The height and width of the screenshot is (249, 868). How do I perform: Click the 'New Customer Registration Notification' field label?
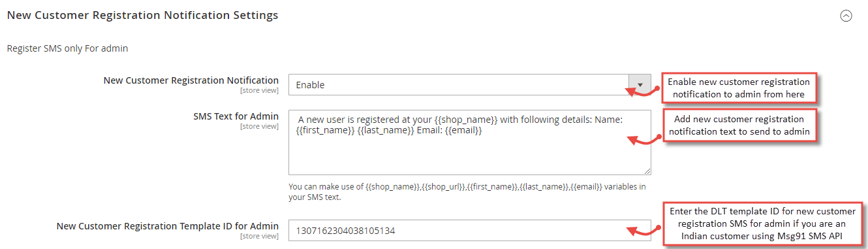(x=191, y=80)
